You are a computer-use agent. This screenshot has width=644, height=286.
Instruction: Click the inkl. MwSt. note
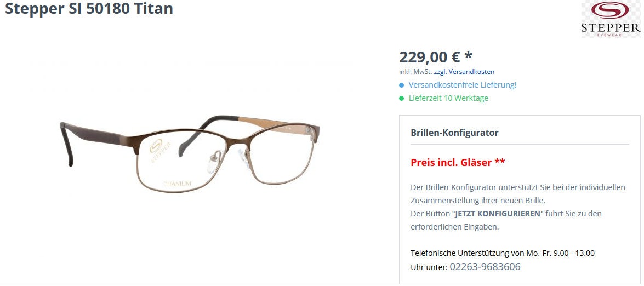click(415, 72)
